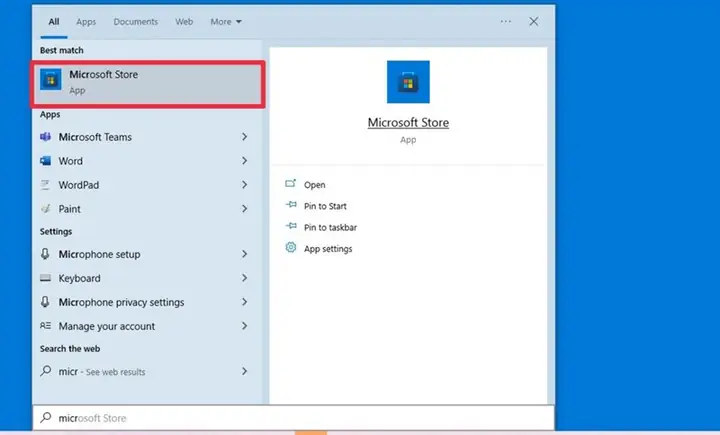Click the Paint app icon
720x435 pixels.
[x=45, y=209]
